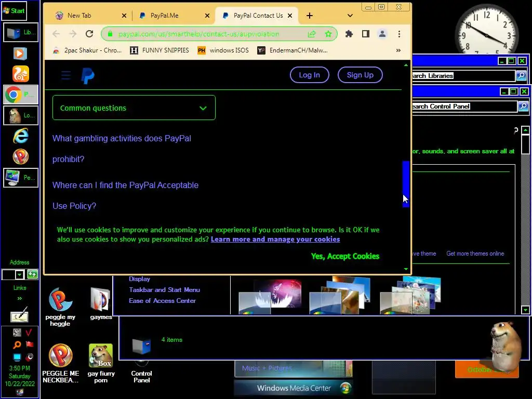Click the orange magnifier tray icon
Viewport: 532px width, 399px height.
click(x=17, y=345)
